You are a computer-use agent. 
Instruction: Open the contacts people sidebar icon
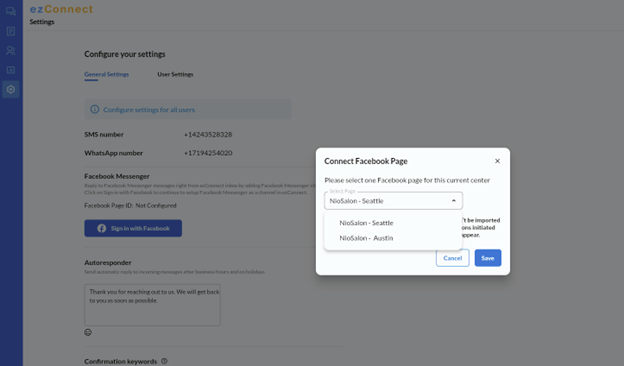coord(11,51)
